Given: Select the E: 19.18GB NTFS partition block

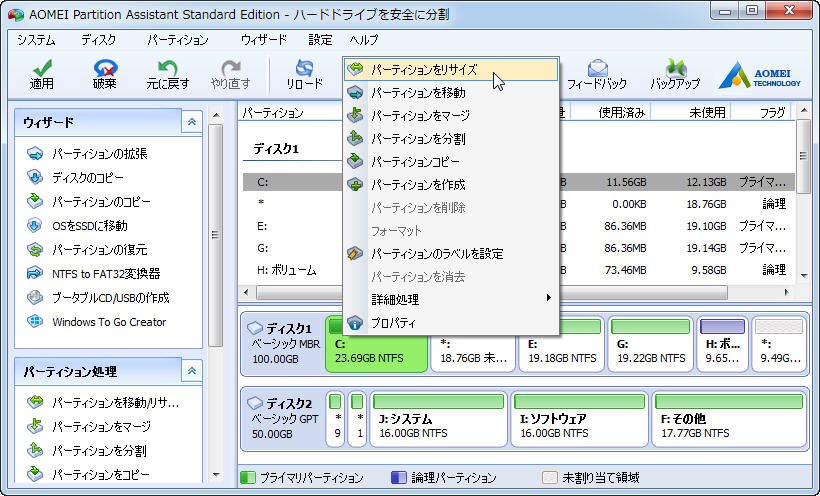Looking at the screenshot, I should click(x=562, y=344).
